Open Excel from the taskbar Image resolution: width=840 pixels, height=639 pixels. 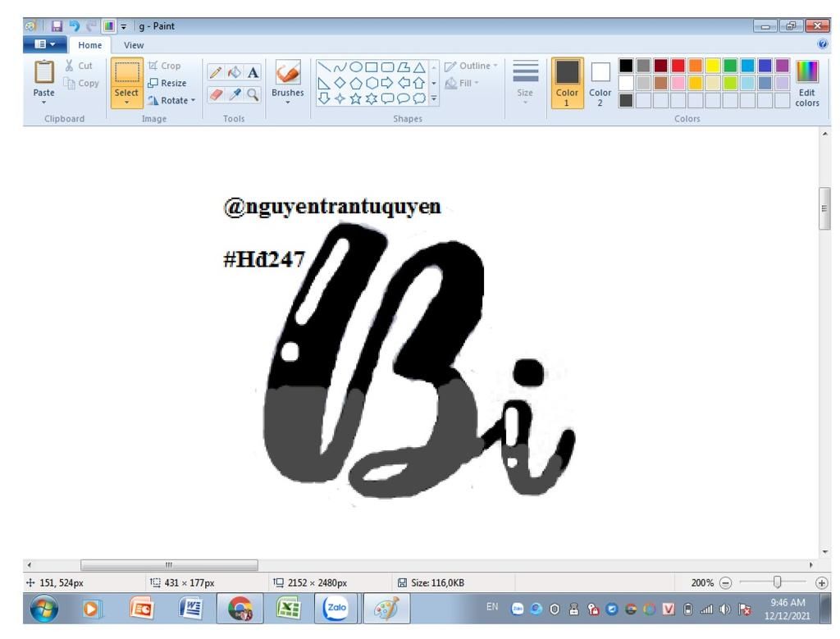click(288, 609)
